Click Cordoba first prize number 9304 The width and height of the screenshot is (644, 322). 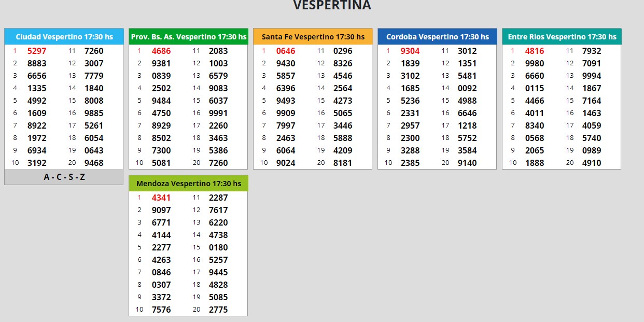point(410,51)
